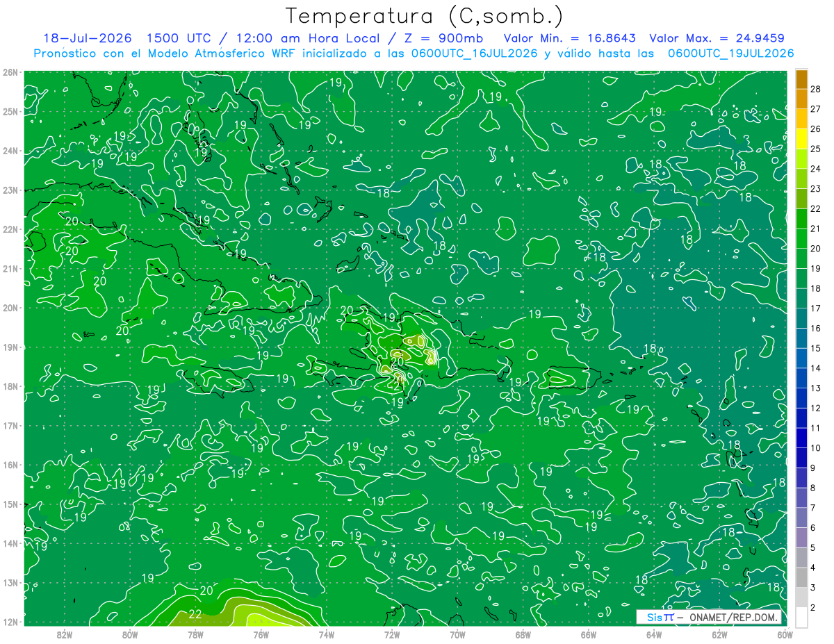
Task: Pick the blue color bar segment between 14 and 15
Action: point(802,358)
